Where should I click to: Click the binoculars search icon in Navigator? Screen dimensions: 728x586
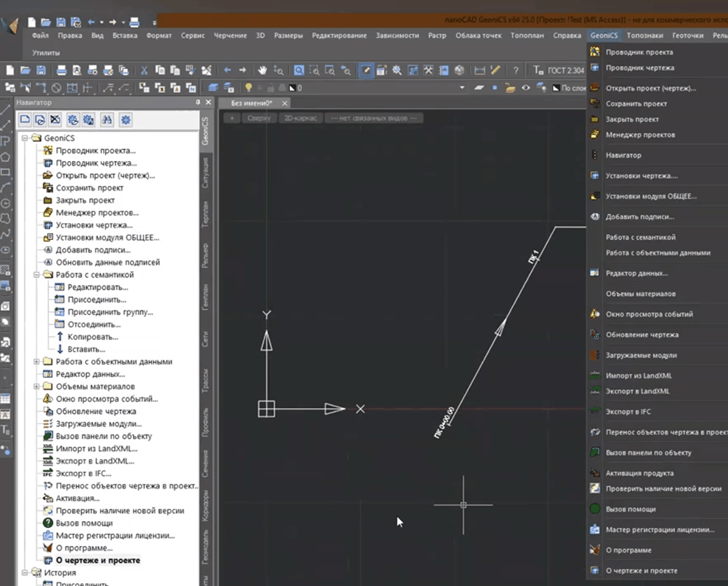[x=107, y=120]
